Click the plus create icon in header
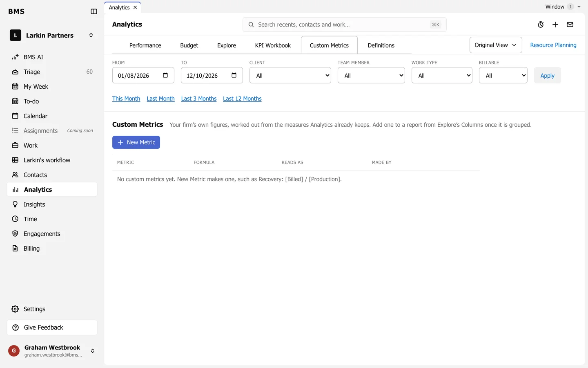This screenshot has height=368, width=588. (x=555, y=25)
